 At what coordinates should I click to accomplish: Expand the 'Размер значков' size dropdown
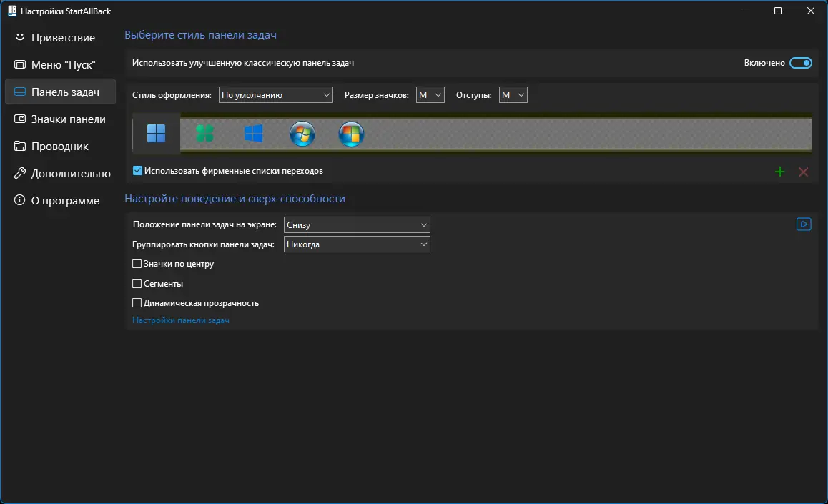[x=430, y=95]
